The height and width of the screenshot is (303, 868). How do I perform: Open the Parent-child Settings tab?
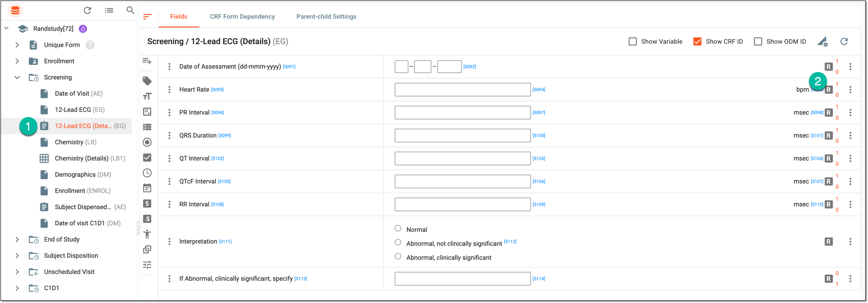click(326, 17)
